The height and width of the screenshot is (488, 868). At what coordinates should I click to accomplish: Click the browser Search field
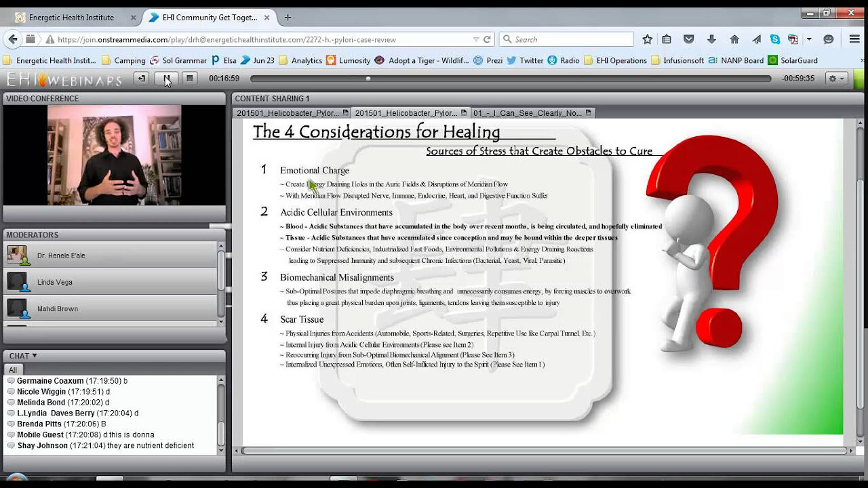(x=566, y=39)
